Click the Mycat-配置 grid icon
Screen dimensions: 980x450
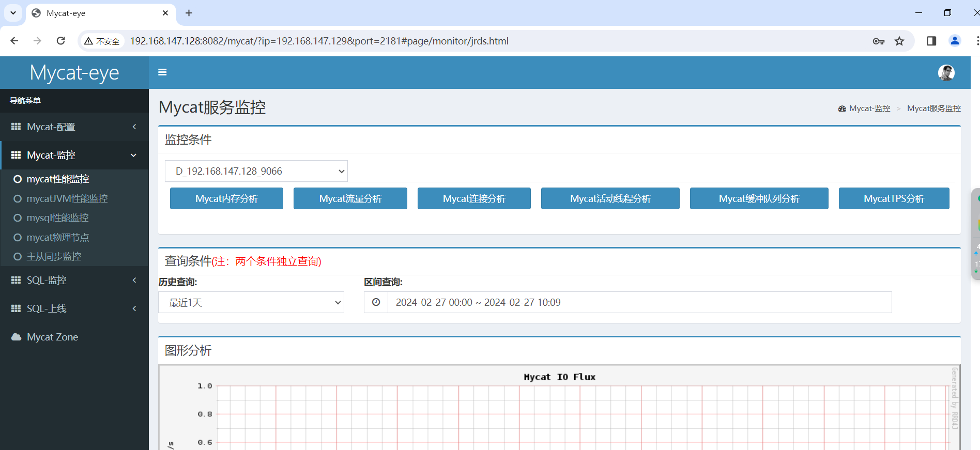coord(16,127)
